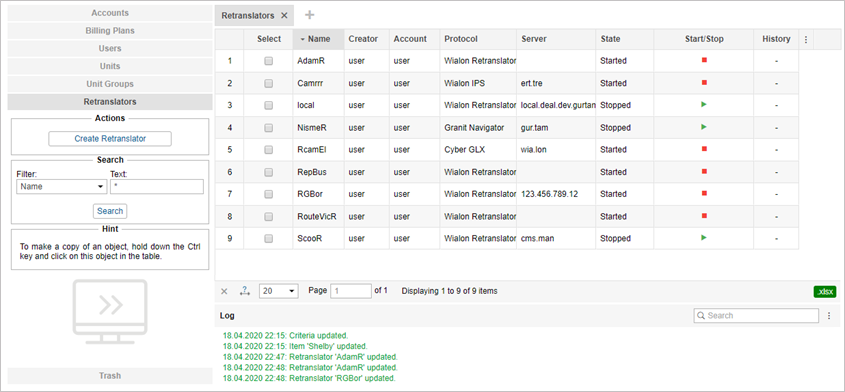Click the Create Retranslator button
Viewport: 845px width, 392px height.
pyautogui.click(x=110, y=139)
